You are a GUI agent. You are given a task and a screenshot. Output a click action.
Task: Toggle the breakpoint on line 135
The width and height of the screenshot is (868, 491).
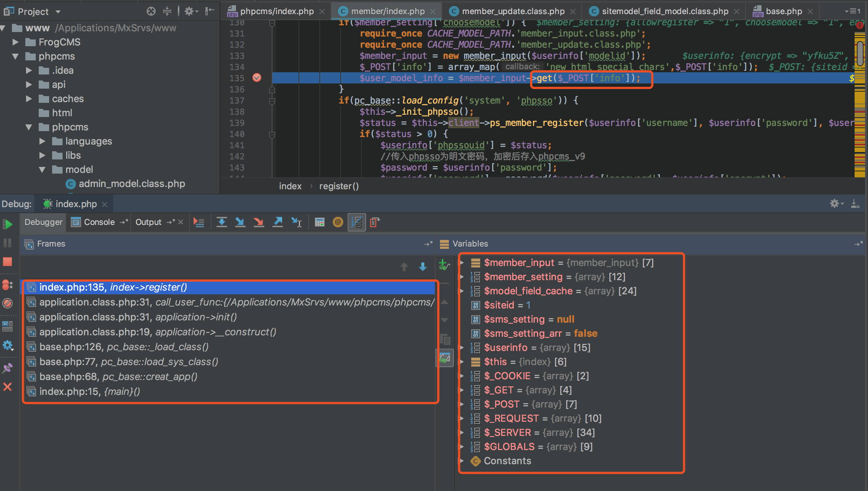pyautogui.click(x=257, y=78)
